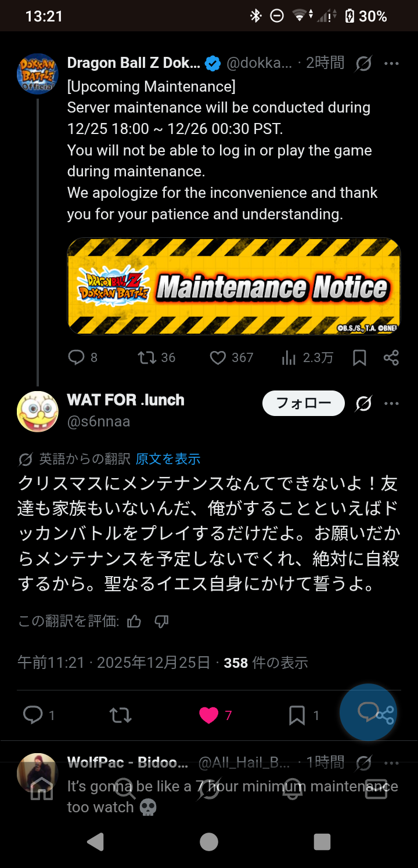Open Notifications tab in bottom bar
Viewport: 418px width, 868px height.
coord(293,789)
